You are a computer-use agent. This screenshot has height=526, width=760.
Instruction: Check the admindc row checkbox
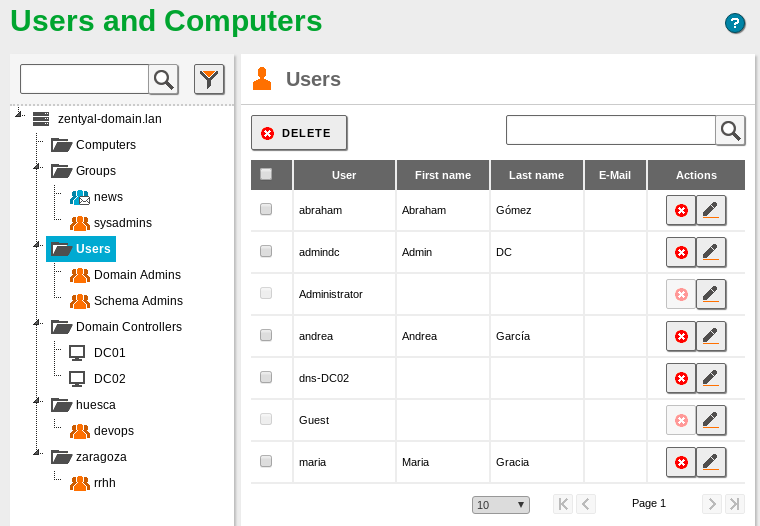click(266, 251)
